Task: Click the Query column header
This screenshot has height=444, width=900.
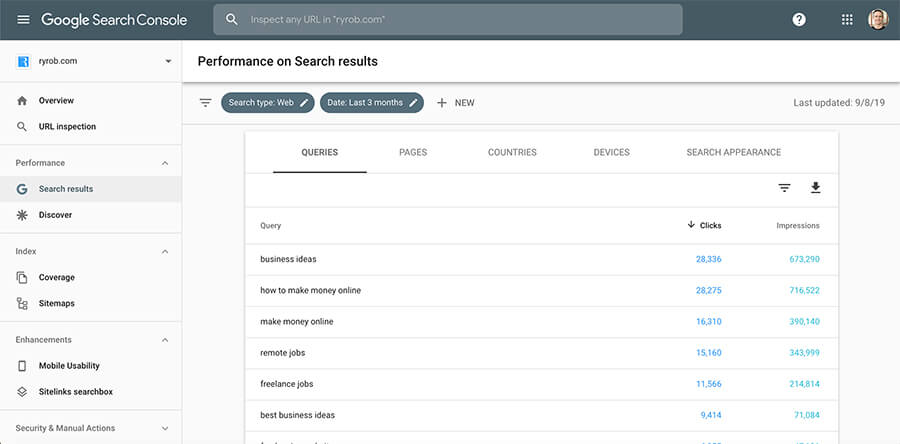Action: 270,225
